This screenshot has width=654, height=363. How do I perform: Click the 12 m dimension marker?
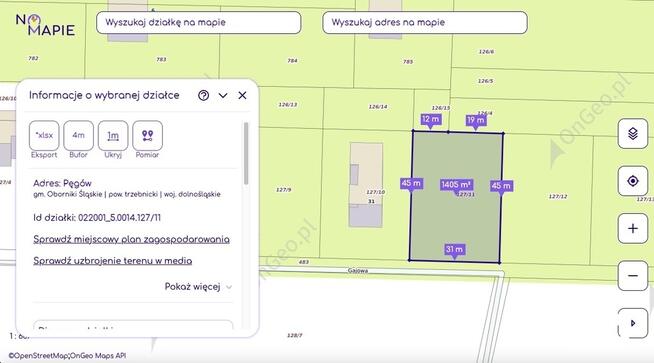coord(431,119)
